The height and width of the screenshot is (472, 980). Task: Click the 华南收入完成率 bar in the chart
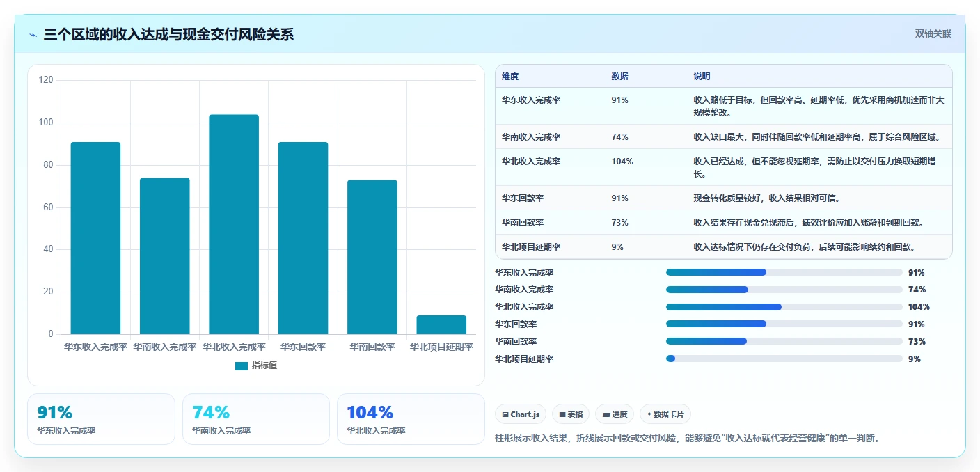(x=165, y=256)
